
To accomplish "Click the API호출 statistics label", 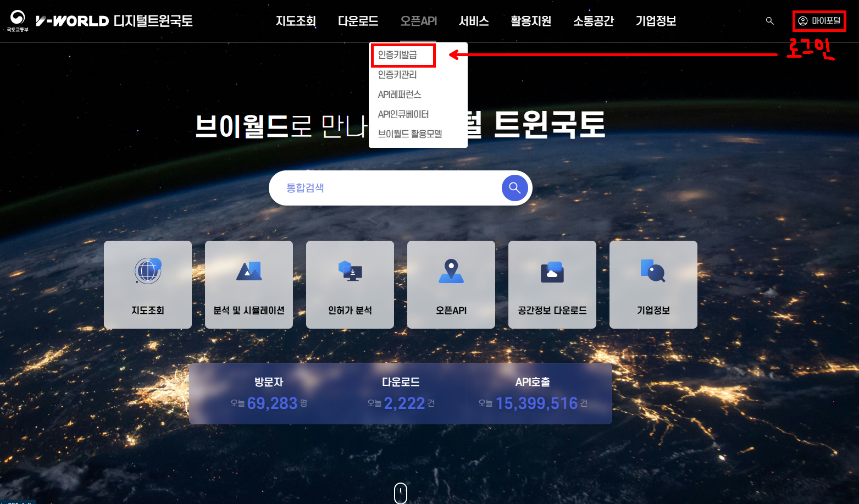I will click(533, 382).
